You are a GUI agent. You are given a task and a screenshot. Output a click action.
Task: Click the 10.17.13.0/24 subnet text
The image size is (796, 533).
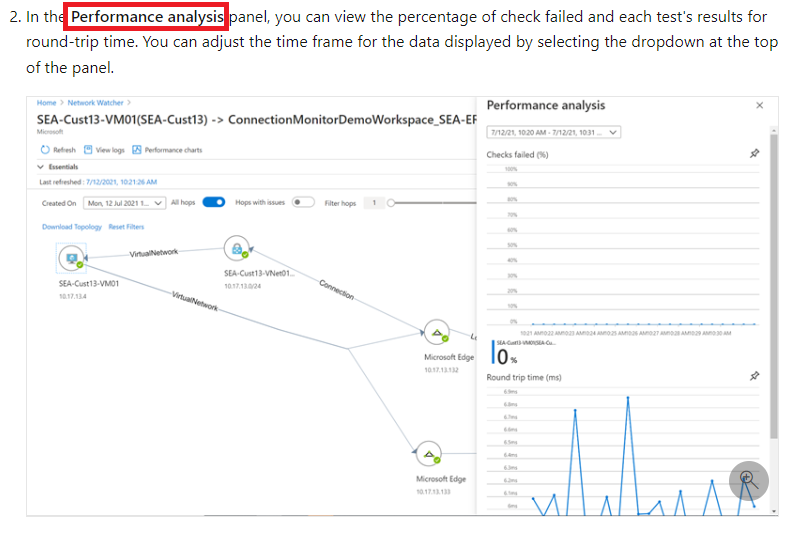pyautogui.click(x=242, y=286)
